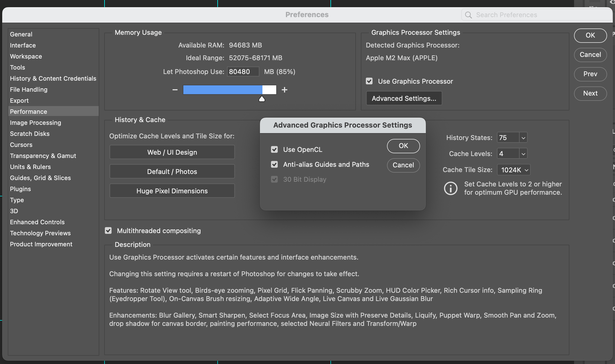The width and height of the screenshot is (615, 364).
Task: Disable the Use Graphics Processor checkbox
Action: click(369, 81)
